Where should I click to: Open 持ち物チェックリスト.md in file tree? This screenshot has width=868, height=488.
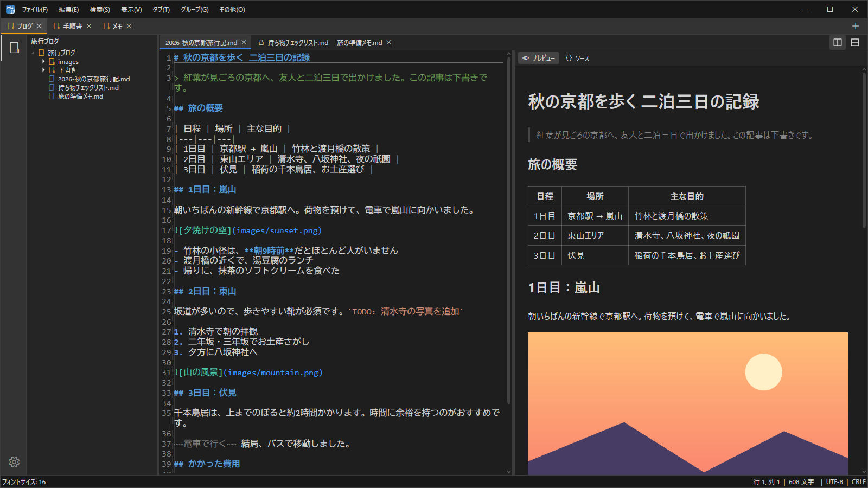click(88, 87)
